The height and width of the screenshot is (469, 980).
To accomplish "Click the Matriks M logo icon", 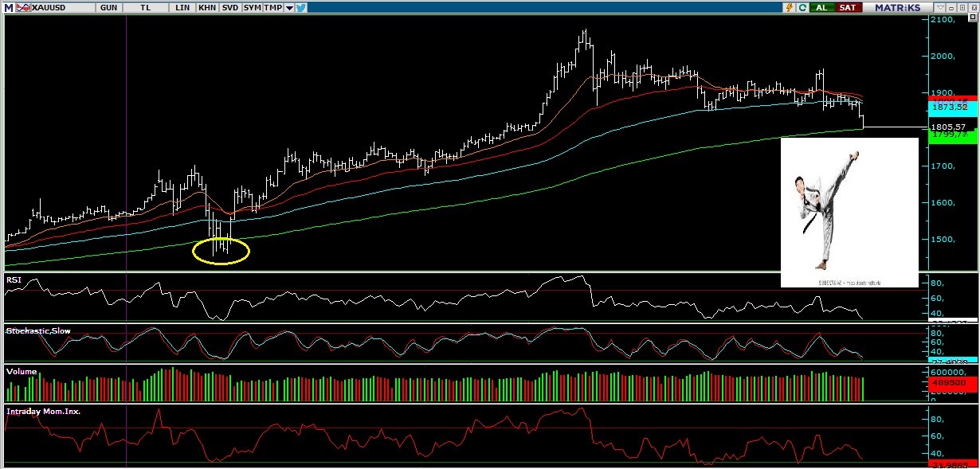I will [9, 8].
